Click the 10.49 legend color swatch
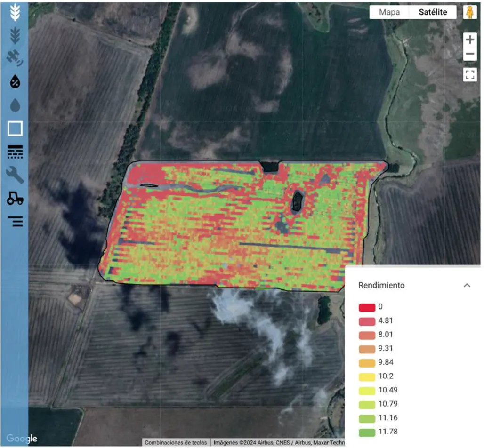This screenshot has width=484, height=448. click(367, 391)
